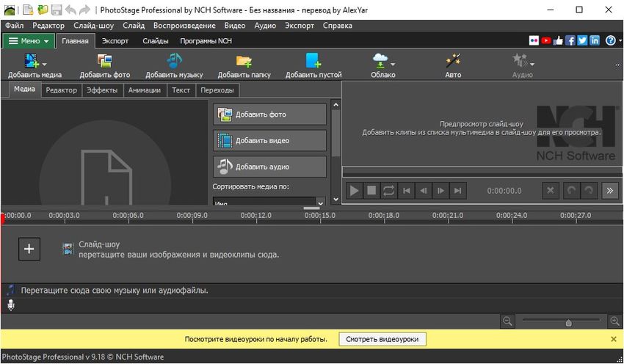
Task: Open the Редактор menu in menu bar
Action: (48, 26)
